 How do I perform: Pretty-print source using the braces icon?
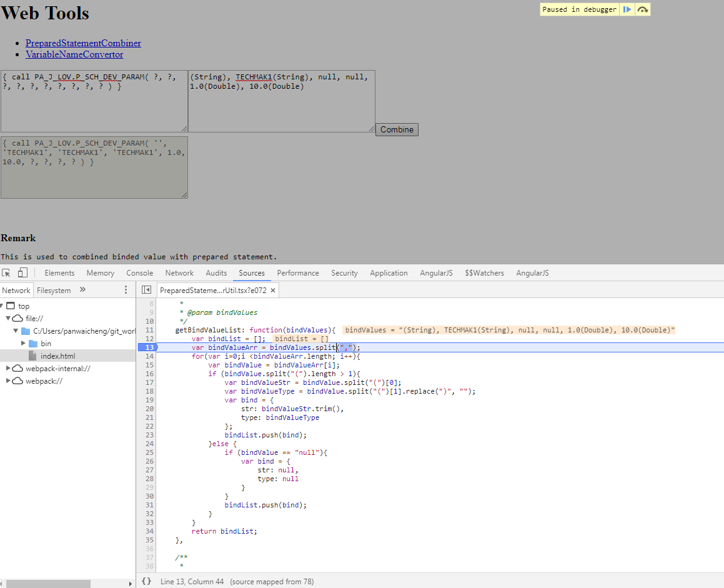(146, 581)
